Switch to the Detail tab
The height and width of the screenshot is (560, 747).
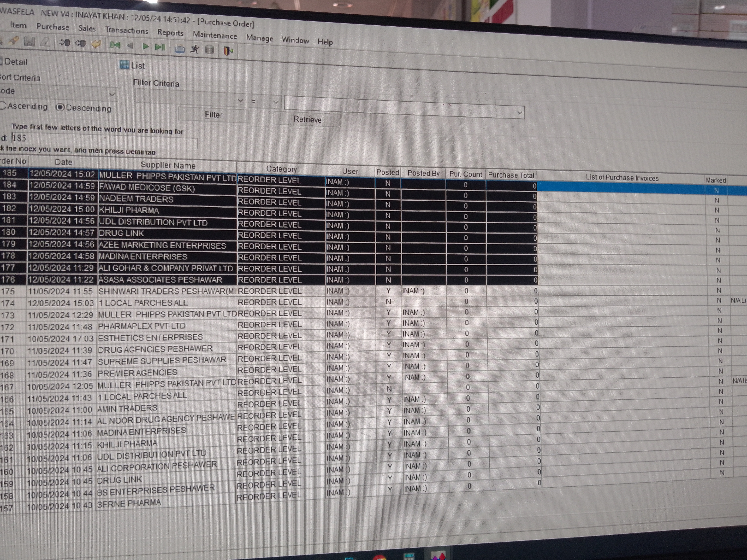(16, 62)
